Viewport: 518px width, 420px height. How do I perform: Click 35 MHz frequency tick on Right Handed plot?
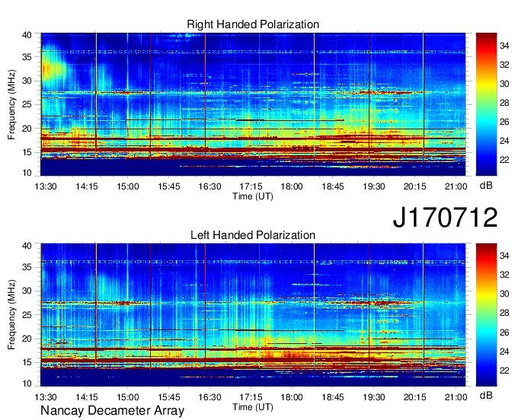[27, 57]
